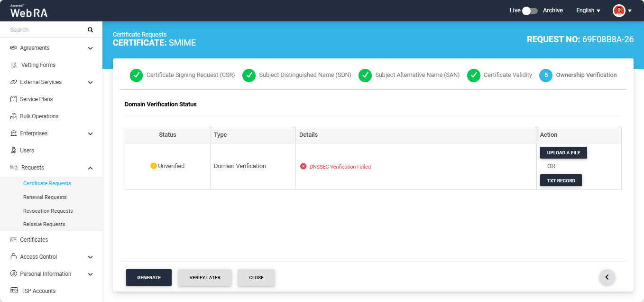Expand the Personal Information chevron

click(x=91, y=274)
